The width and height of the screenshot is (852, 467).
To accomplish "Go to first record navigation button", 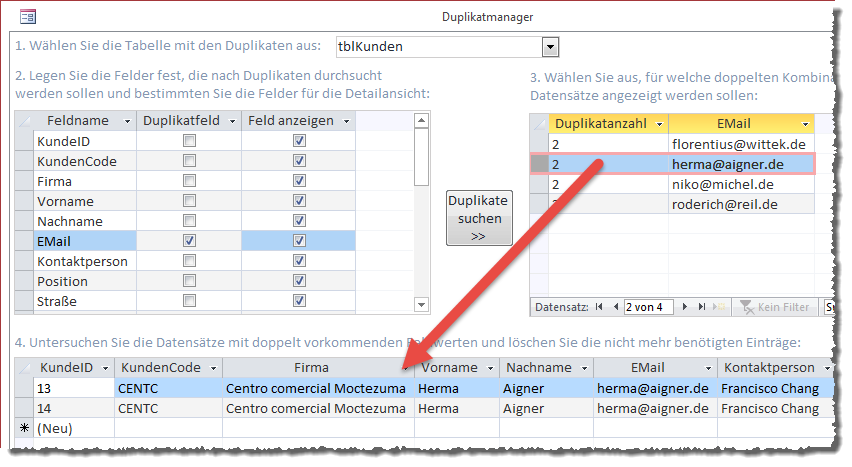I will coord(599,307).
